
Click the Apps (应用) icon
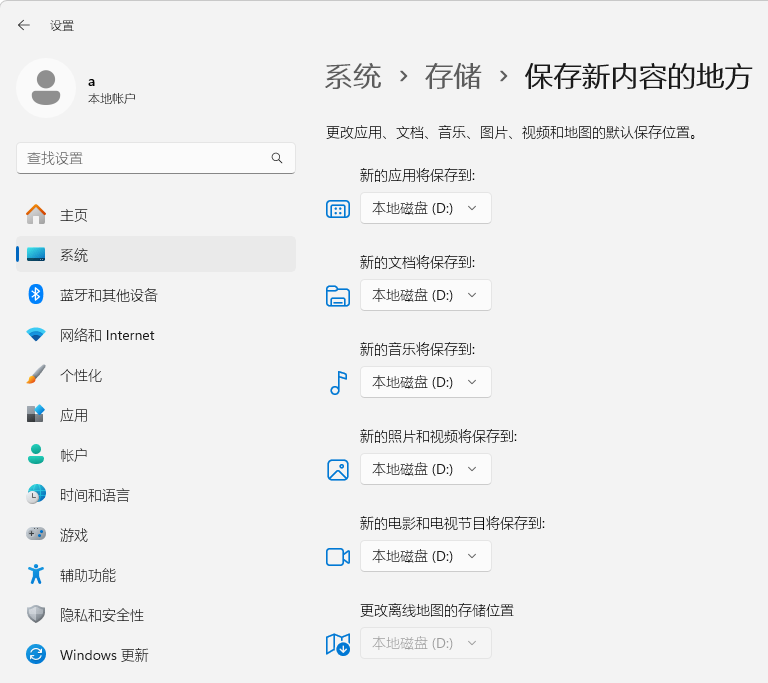pyautogui.click(x=36, y=415)
